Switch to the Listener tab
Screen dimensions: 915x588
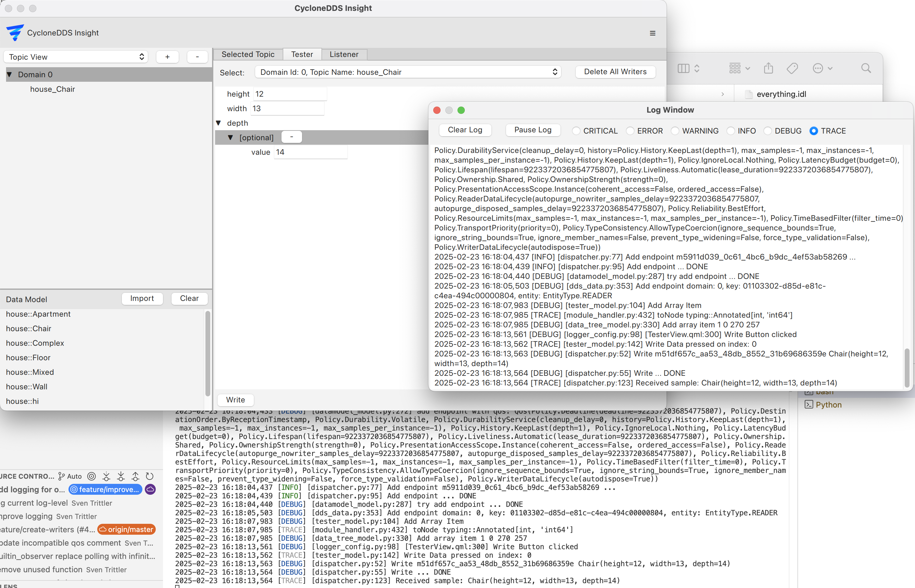pos(344,54)
